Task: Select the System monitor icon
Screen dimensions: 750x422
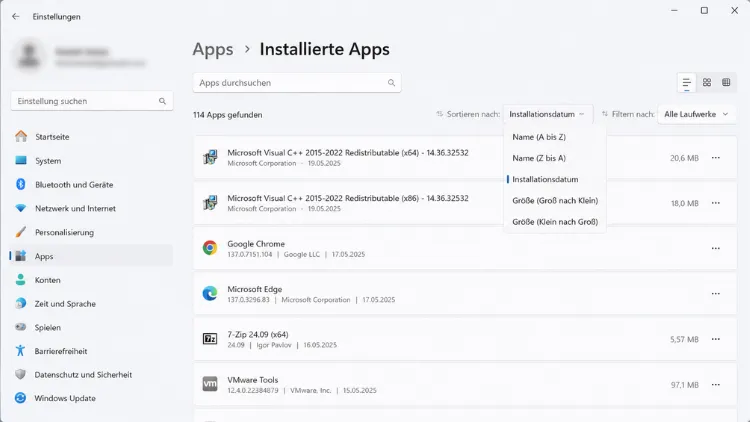Action: point(21,160)
